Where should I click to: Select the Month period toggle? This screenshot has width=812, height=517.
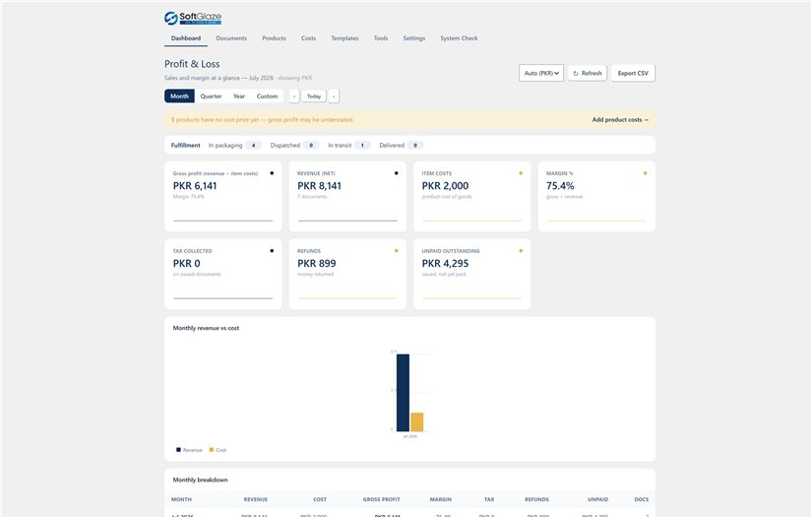point(180,96)
